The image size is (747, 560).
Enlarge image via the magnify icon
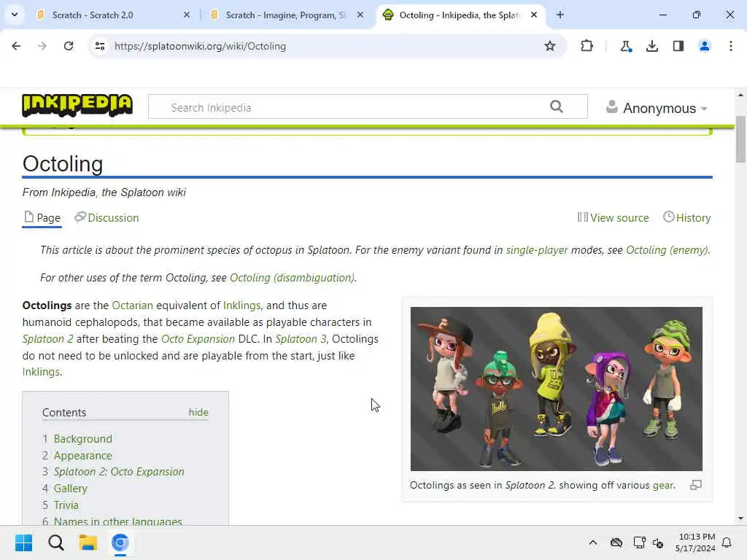[695, 485]
